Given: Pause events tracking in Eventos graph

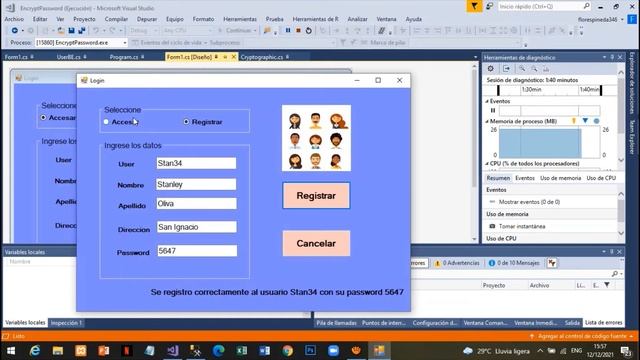Looking at the screenshot, I should click(x=493, y=110).
